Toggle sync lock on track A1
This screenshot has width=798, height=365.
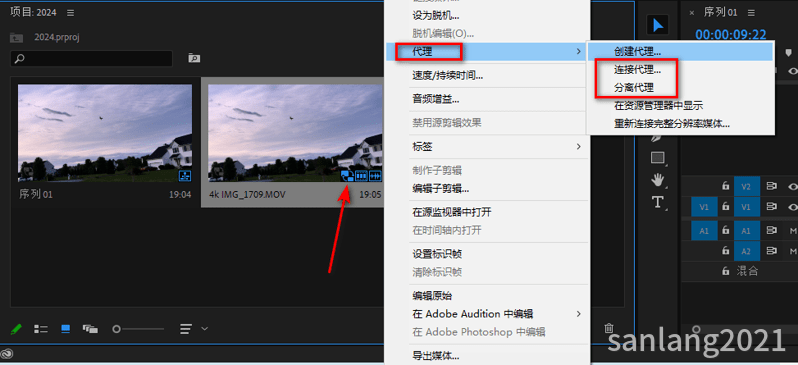772,231
